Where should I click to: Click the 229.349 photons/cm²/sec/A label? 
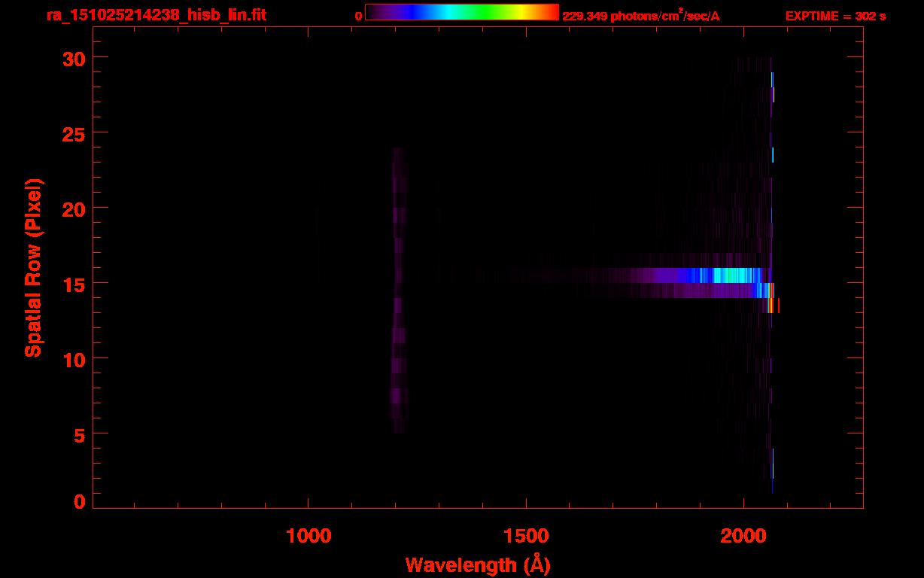pyautogui.click(x=641, y=16)
